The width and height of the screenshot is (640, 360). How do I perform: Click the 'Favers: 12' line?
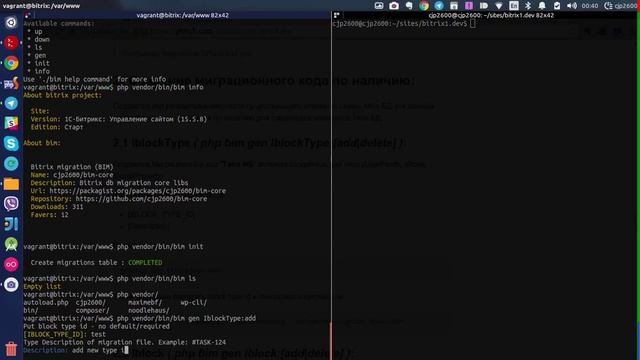49,215
